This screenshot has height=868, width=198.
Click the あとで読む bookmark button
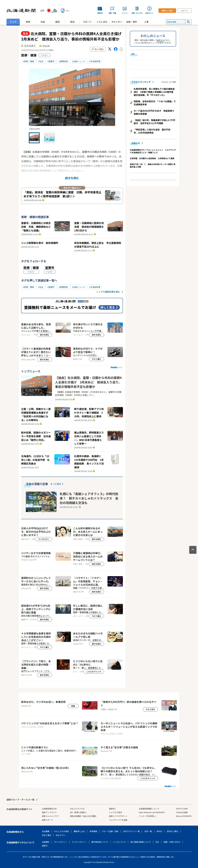point(97,49)
